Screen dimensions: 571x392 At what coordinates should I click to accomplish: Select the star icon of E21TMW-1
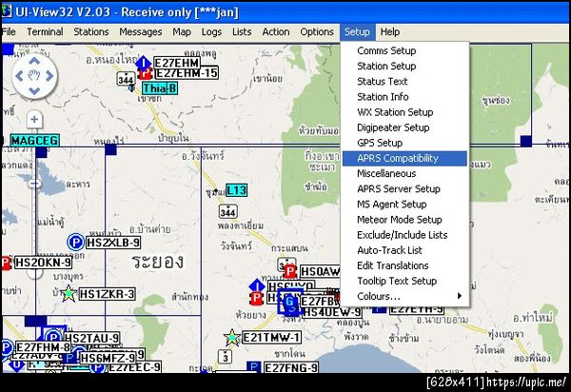pos(231,338)
